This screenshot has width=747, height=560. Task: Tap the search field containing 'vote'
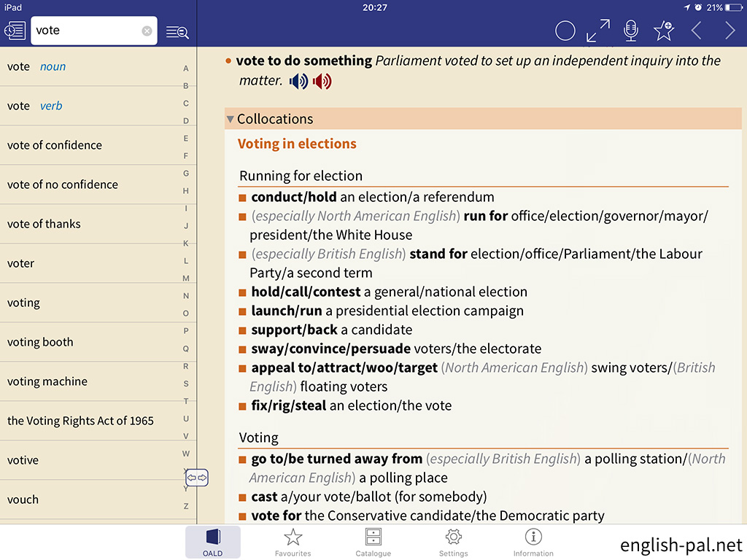(x=86, y=31)
